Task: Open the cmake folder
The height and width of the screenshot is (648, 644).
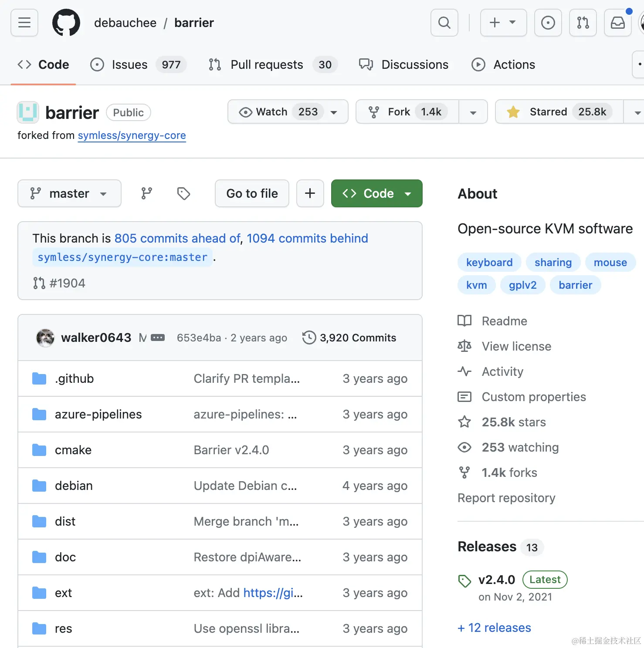Action: pos(73,450)
